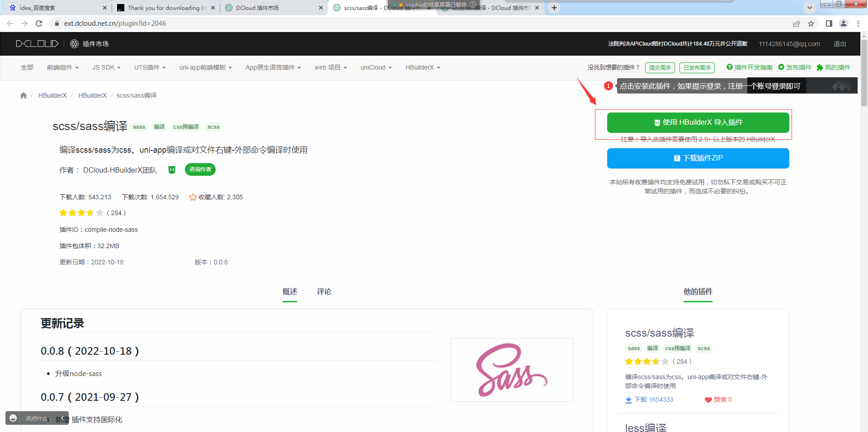Open the 我的插件 link

point(834,67)
